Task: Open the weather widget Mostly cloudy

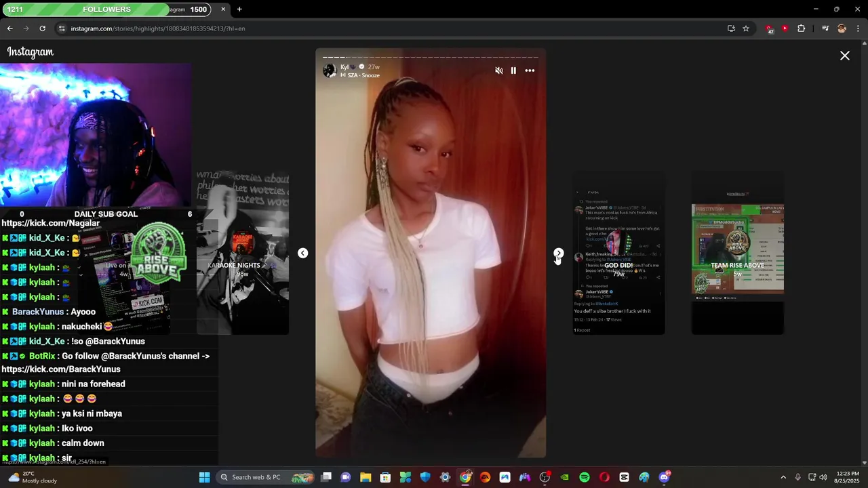Action: click(x=32, y=477)
